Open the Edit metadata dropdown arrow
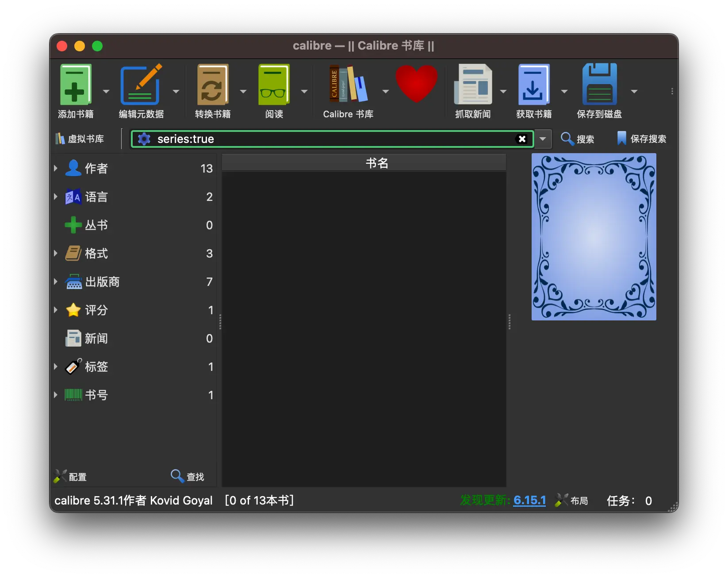728x578 pixels. click(176, 92)
